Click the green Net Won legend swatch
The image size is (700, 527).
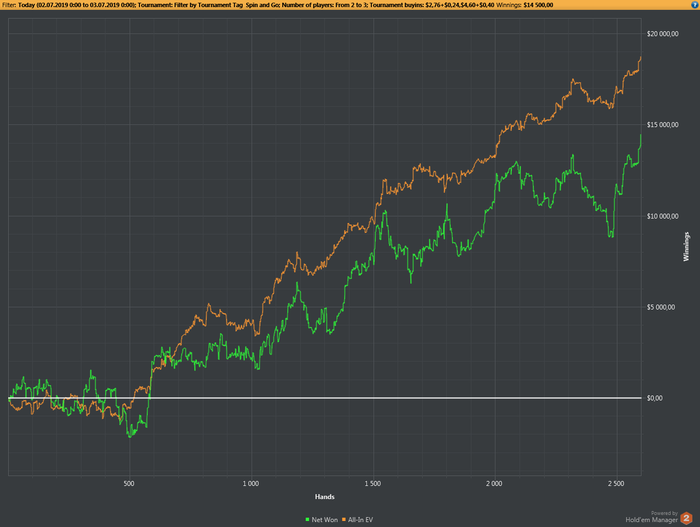click(307, 519)
